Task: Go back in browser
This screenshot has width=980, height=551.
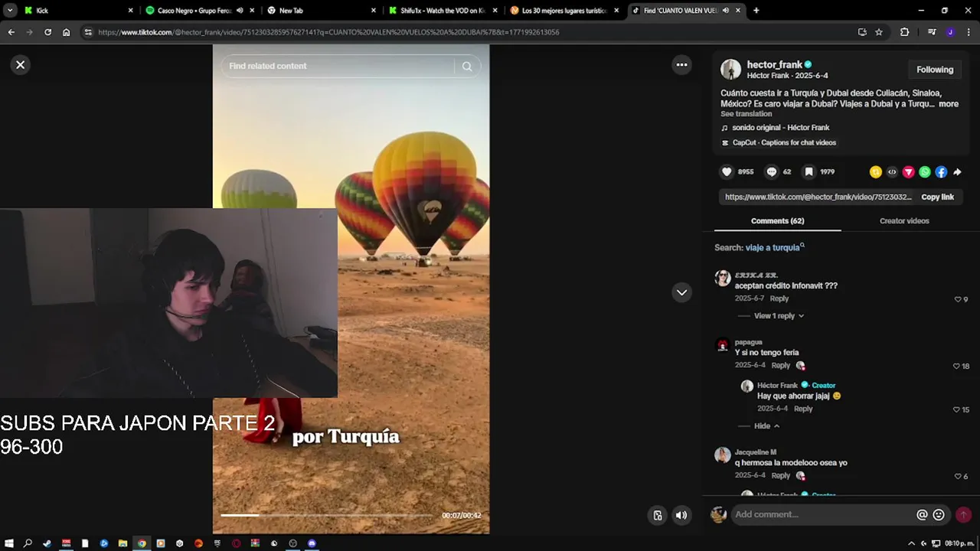Action: [x=11, y=32]
